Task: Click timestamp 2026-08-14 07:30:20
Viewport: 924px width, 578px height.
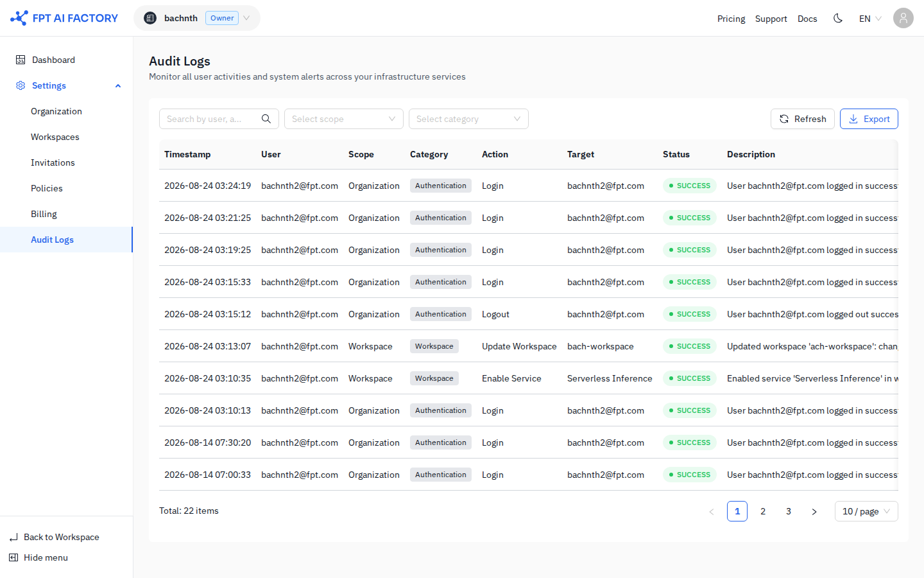Action: [207, 442]
